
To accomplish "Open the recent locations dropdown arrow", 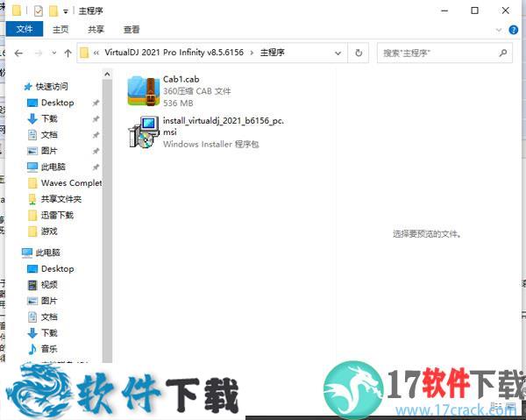I will tap(54, 53).
